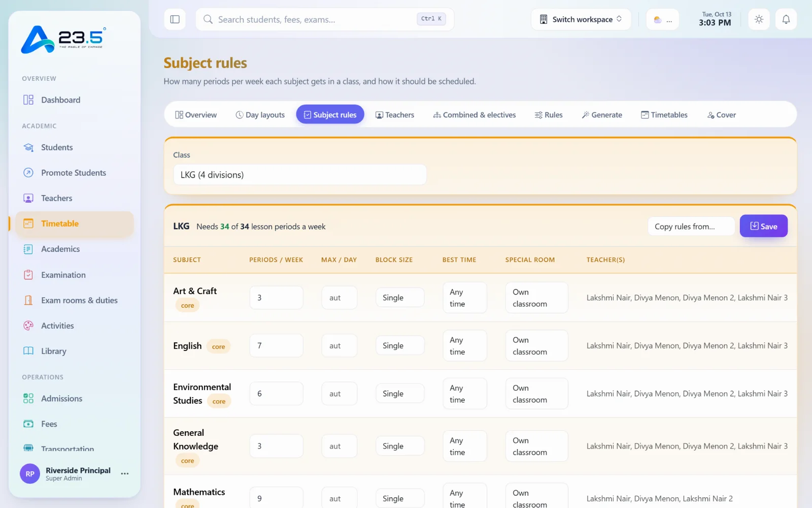Screen dimensions: 812x508
Task: Open Academics section
Action: pyautogui.click(x=75, y=249)
